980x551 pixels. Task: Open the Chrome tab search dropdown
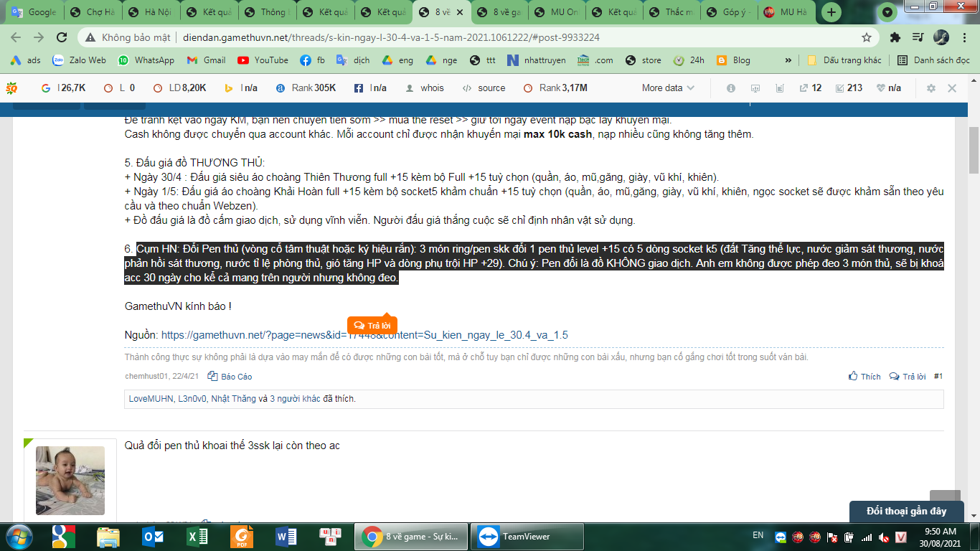(889, 12)
